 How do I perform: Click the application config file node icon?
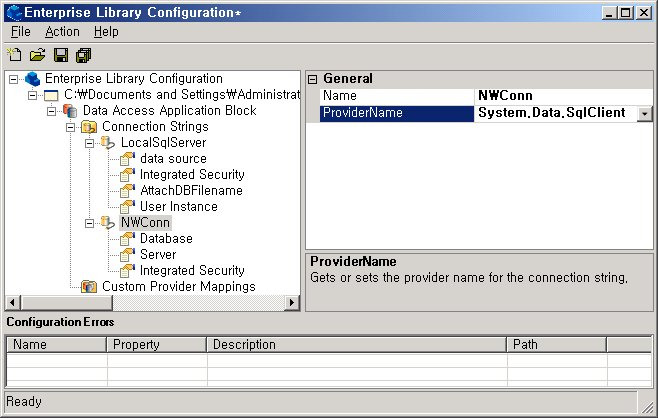pyautogui.click(x=51, y=95)
